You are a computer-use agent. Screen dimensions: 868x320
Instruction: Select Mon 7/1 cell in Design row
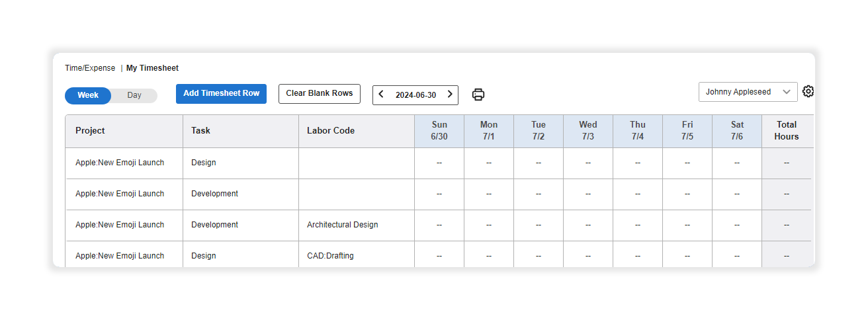[x=489, y=163]
